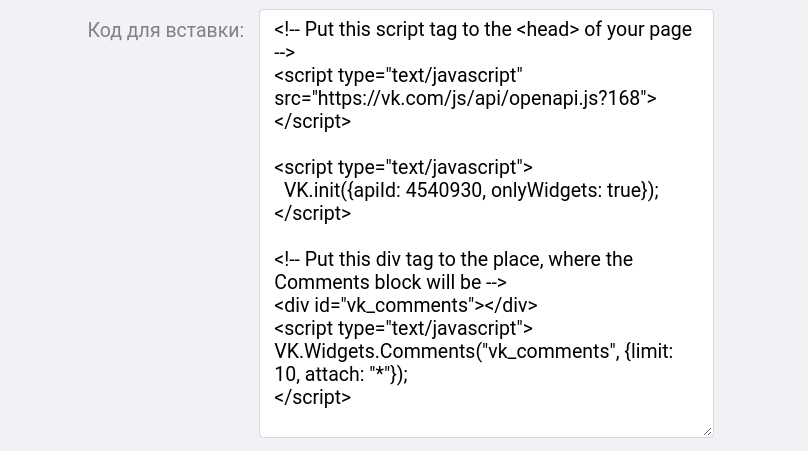
Task: Click the "Comments block will be -->" line
Action: point(390,282)
